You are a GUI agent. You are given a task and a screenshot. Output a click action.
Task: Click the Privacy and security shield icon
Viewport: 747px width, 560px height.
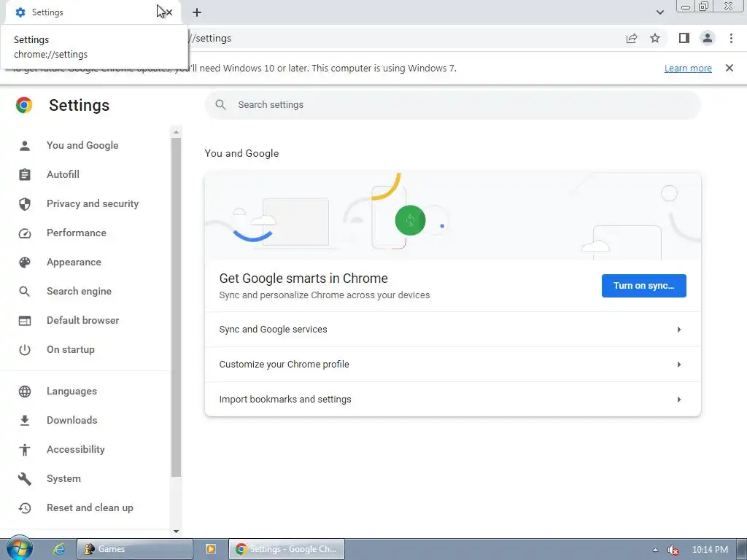[x=25, y=204]
